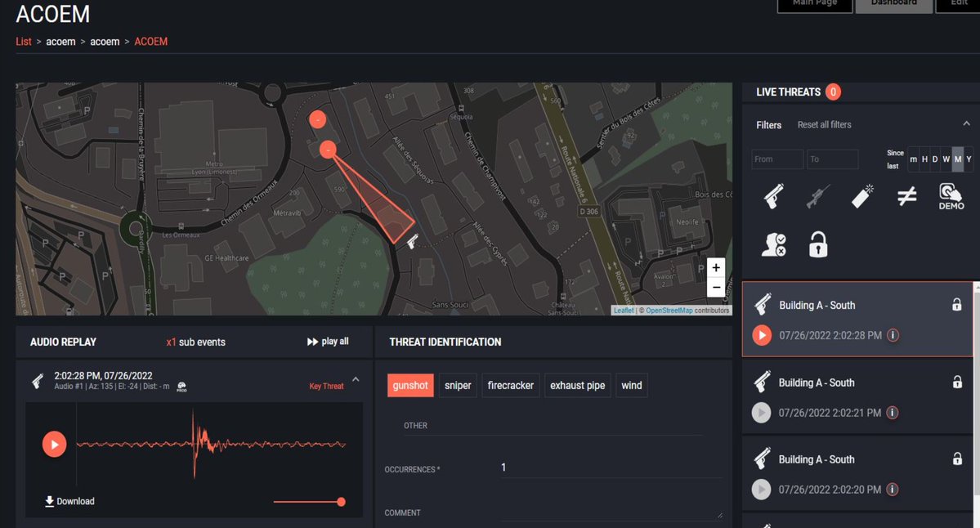
Task: Click the Key Threat label
Action: tap(326, 386)
